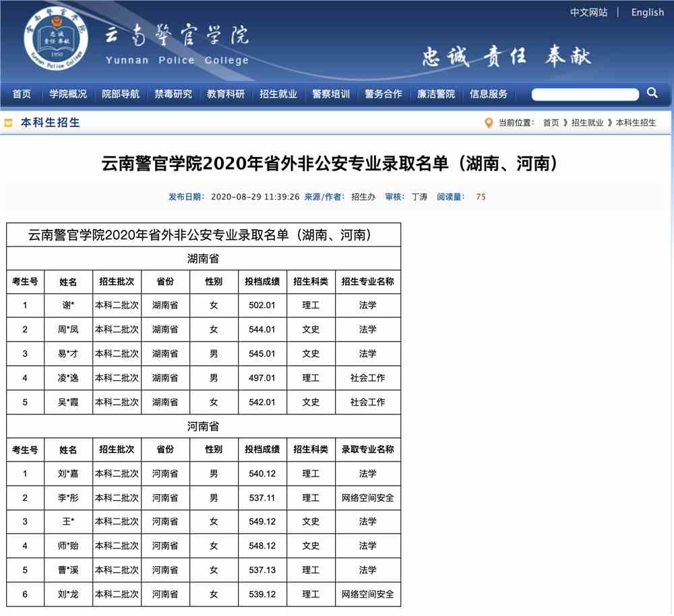Image resolution: width=674 pixels, height=616 pixels.
Task: Click the score cell 539.12
Action: 262,594
